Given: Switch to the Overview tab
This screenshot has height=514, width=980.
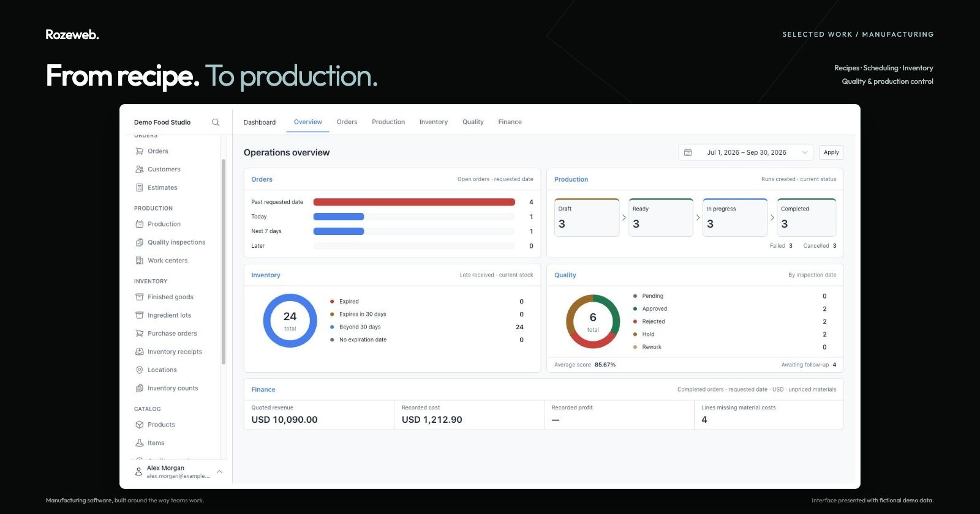Looking at the screenshot, I should 308,122.
